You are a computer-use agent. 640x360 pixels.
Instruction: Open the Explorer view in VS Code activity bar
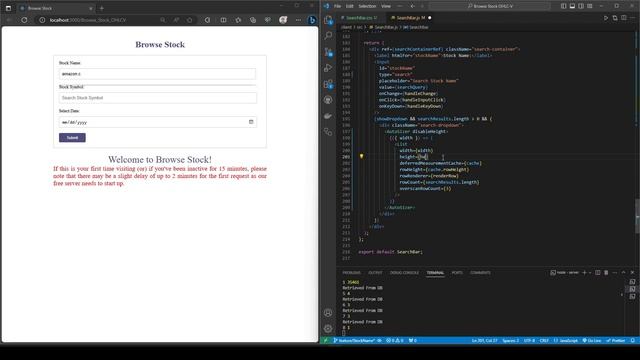328,20
